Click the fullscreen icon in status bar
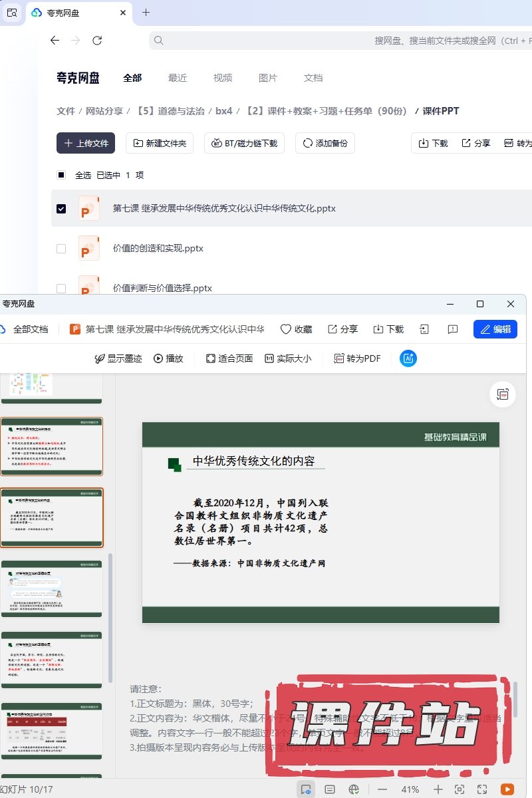The width and height of the screenshot is (532, 798). point(482,789)
